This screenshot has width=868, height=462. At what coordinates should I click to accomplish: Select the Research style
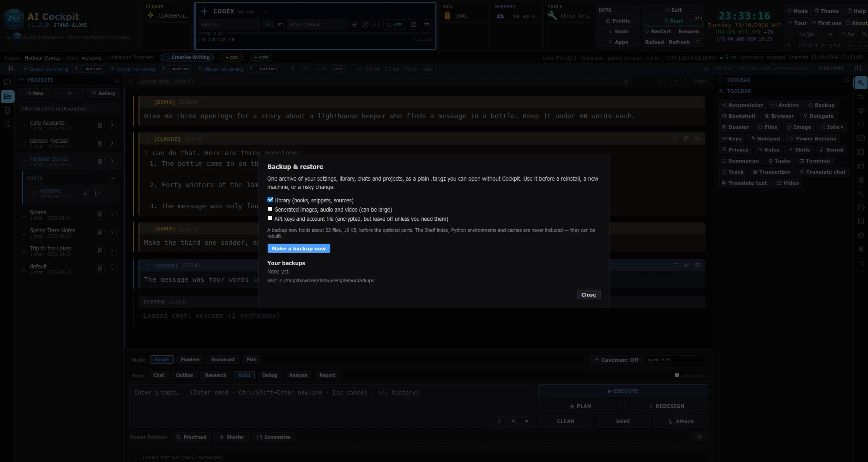click(x=216, y=376)
